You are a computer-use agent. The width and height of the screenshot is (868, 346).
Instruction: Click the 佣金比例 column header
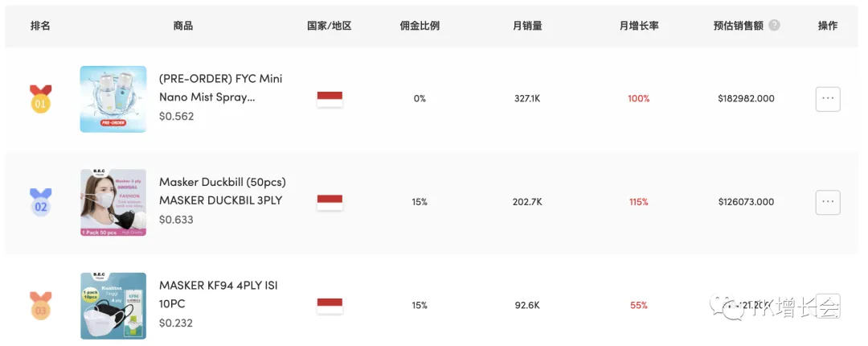pyautogui.click(x=420, y=26)
